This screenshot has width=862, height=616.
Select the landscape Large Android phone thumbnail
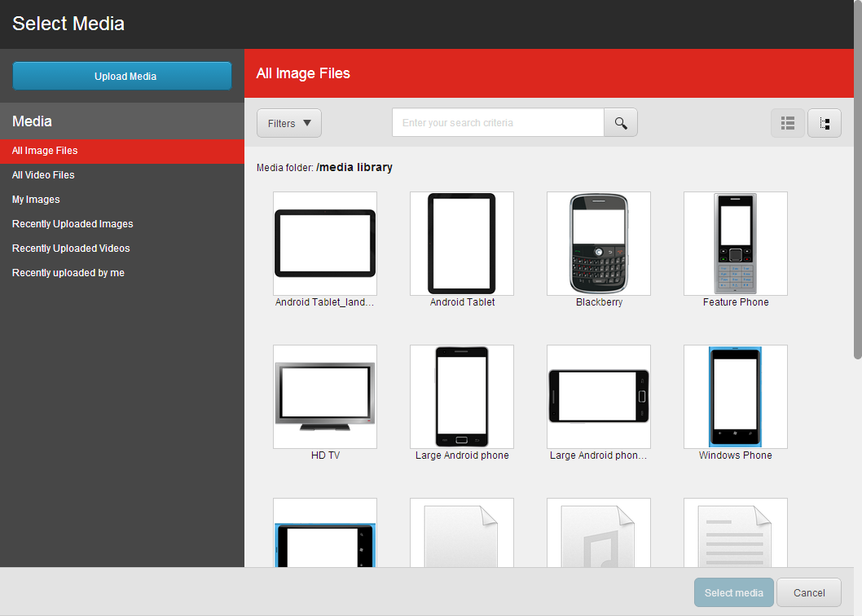(598, 396)
